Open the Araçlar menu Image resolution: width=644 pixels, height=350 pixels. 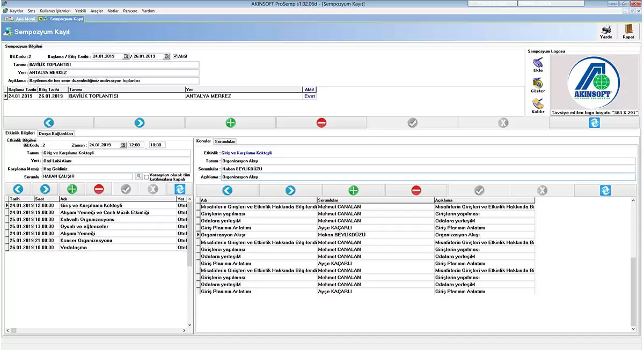click(x=97, y=11)
